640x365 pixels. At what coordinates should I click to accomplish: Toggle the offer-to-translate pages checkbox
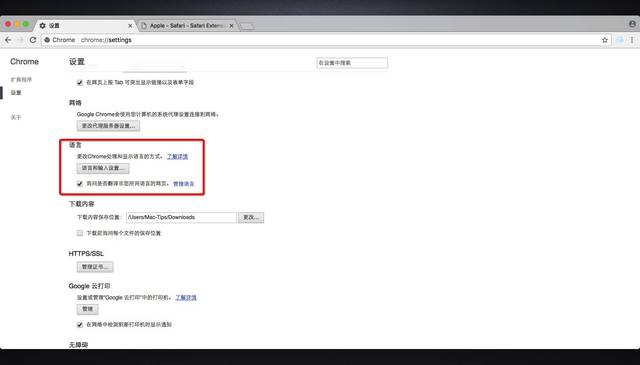click(80, 184)
